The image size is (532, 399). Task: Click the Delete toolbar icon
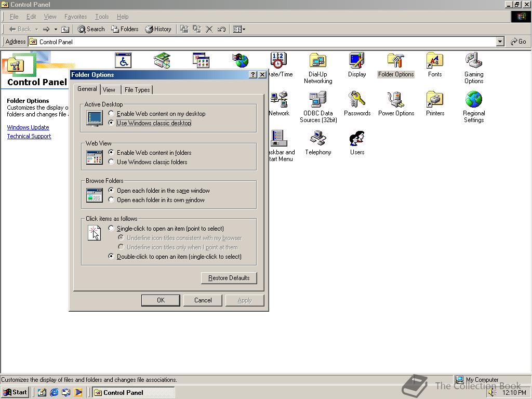[x=209, y=29]
